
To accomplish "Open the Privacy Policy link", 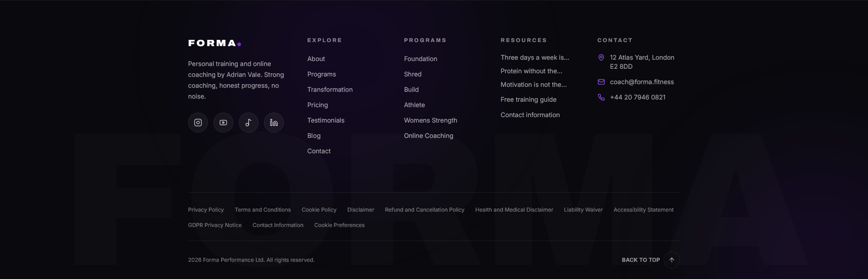I will click(x=206, y=210).
